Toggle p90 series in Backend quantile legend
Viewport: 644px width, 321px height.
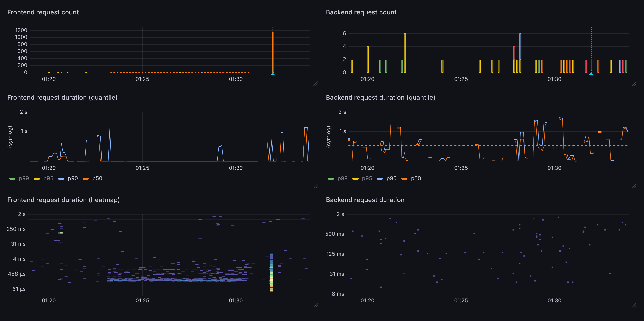391,179
